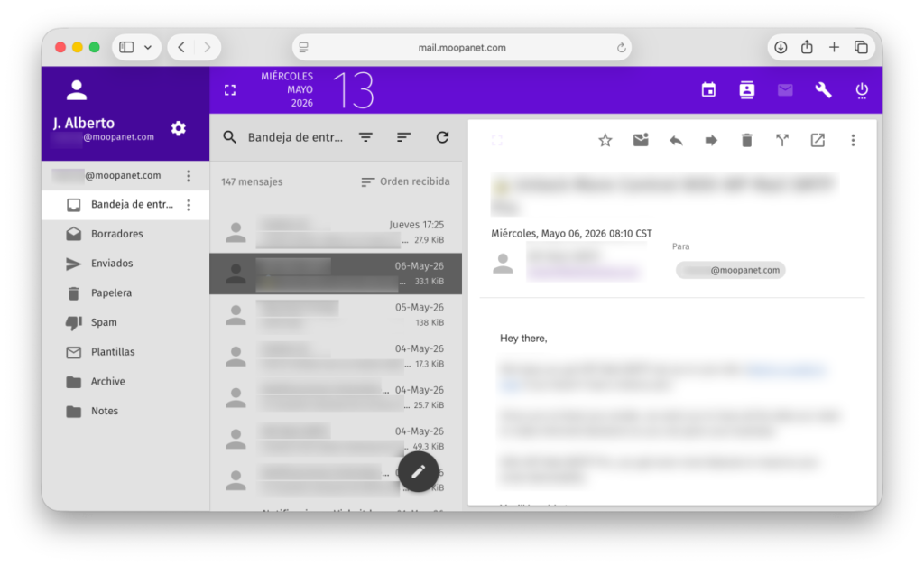This screenshot has height=566, width=924.
Task: Refresh the message list
Action: [x=442, y=137]
